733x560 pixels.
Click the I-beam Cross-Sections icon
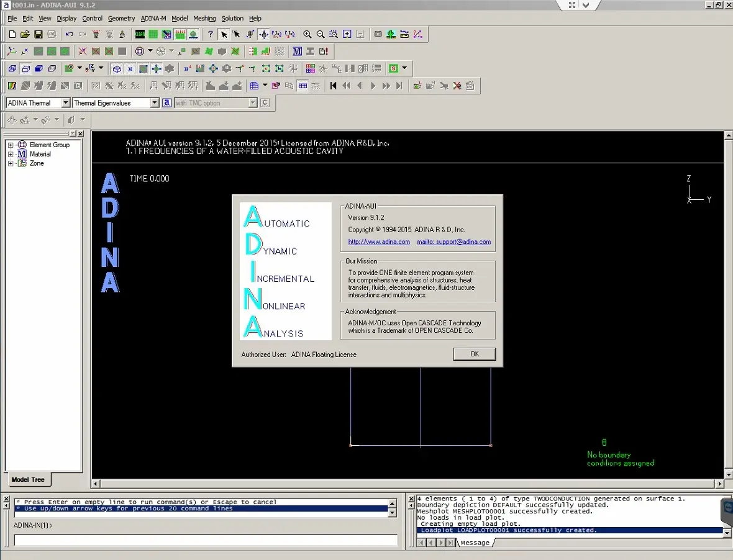(x=310, y=52)
